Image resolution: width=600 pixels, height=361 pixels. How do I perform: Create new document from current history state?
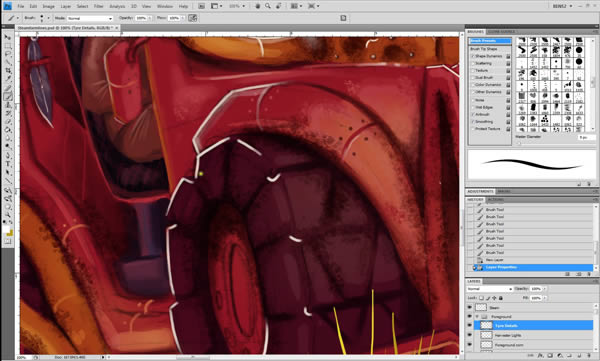tap(568, 274)
